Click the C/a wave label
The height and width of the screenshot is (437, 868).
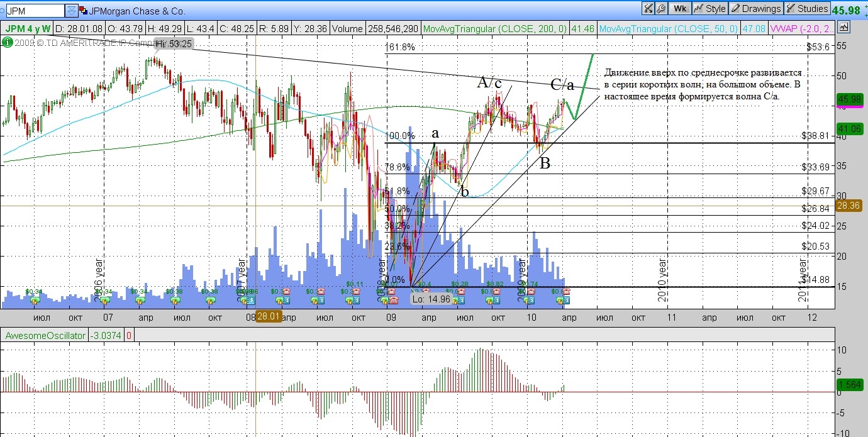[562, 84]
